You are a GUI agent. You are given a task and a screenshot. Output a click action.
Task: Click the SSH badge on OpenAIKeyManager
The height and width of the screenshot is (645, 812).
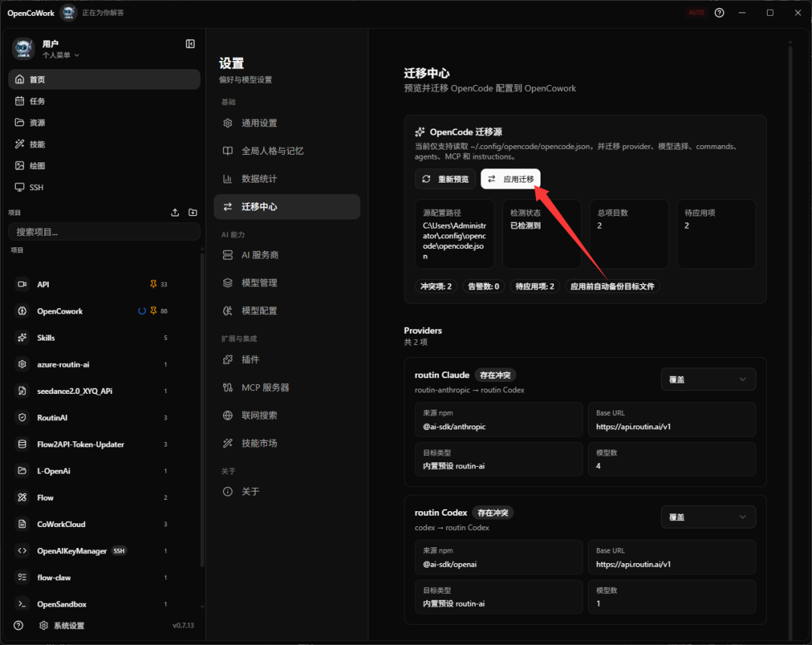pos(119,551)
